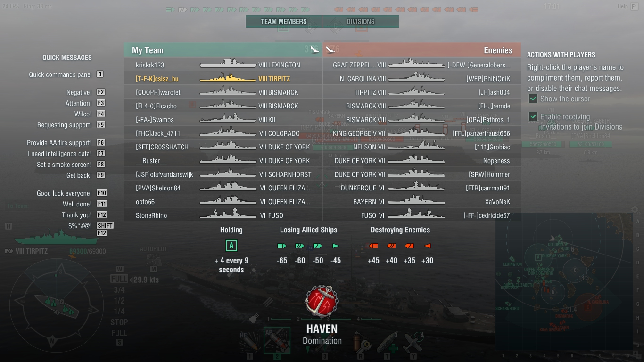Click the My Team header ship icon
The height and width of the screenshot is (362, 644).
point(315,50)
